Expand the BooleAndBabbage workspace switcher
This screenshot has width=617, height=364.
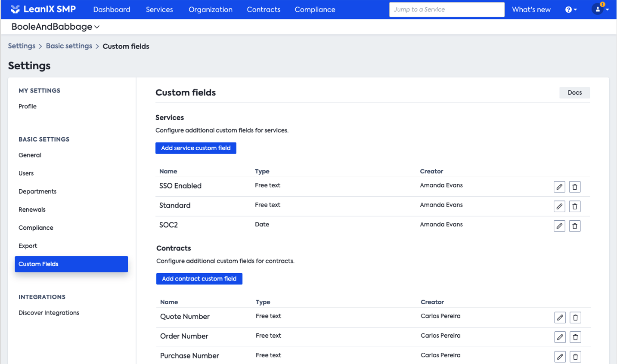(55, 27)
